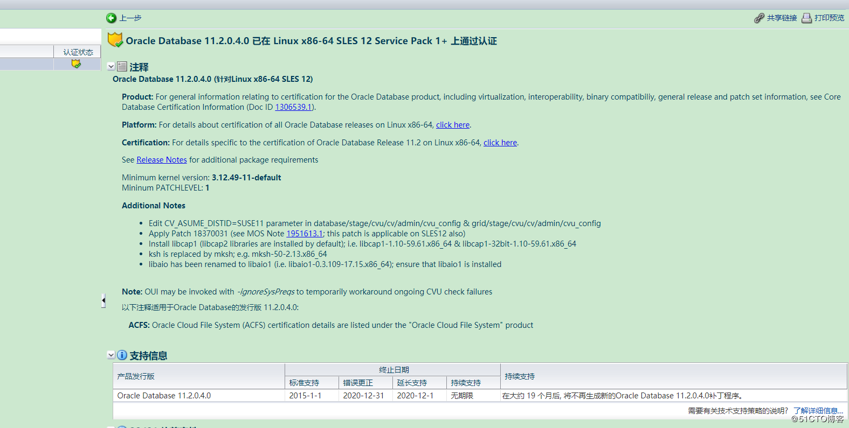Image resolution: width=849 pixels, height=428 pixels.
Task: Click the 错误更正 column header
Action: pyautogui.click(x=365, y=382)
